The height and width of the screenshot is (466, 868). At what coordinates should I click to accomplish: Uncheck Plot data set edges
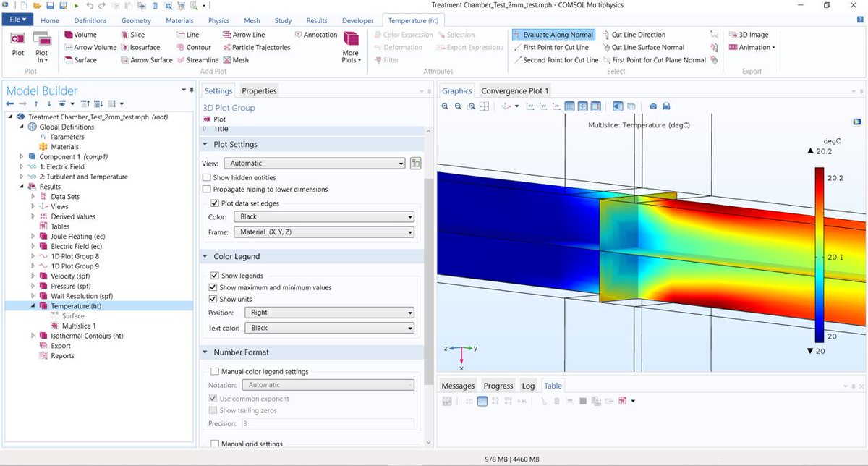point(214,203)
